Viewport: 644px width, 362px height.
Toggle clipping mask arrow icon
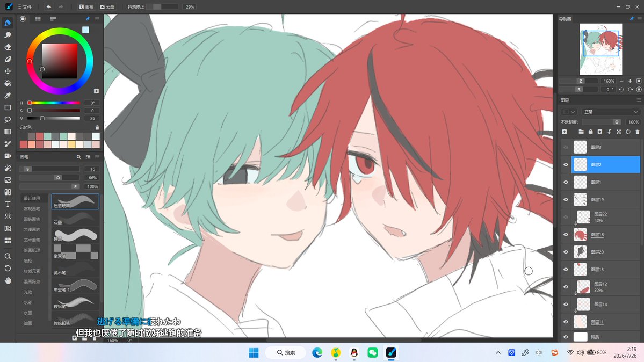(609, 132)
